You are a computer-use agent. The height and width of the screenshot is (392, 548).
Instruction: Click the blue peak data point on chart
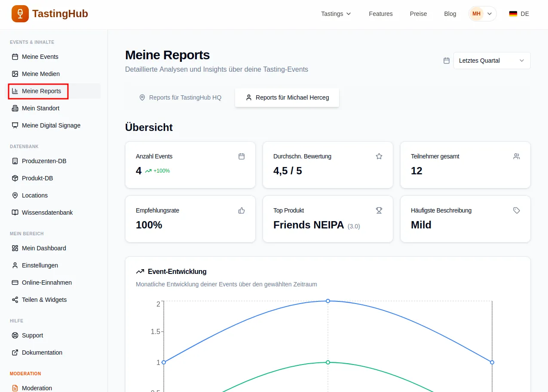328,301
